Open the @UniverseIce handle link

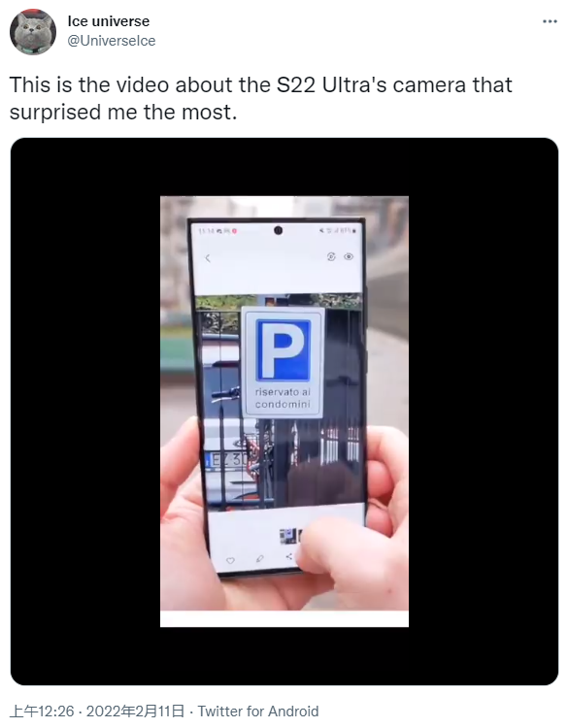(x=112, y=41)
